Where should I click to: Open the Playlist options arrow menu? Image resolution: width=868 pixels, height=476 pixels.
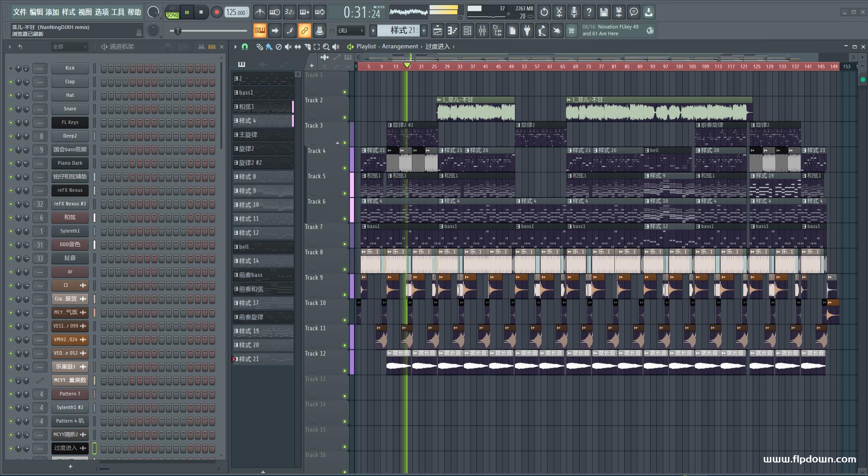click(236, 47)
